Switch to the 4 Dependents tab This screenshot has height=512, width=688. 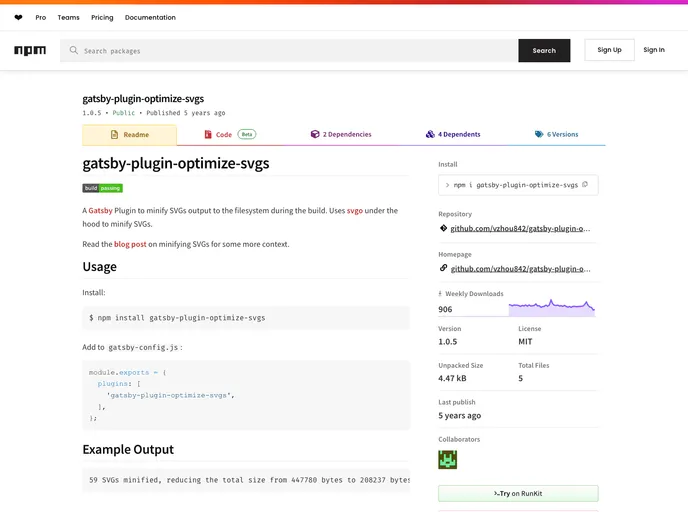[453, 134]
